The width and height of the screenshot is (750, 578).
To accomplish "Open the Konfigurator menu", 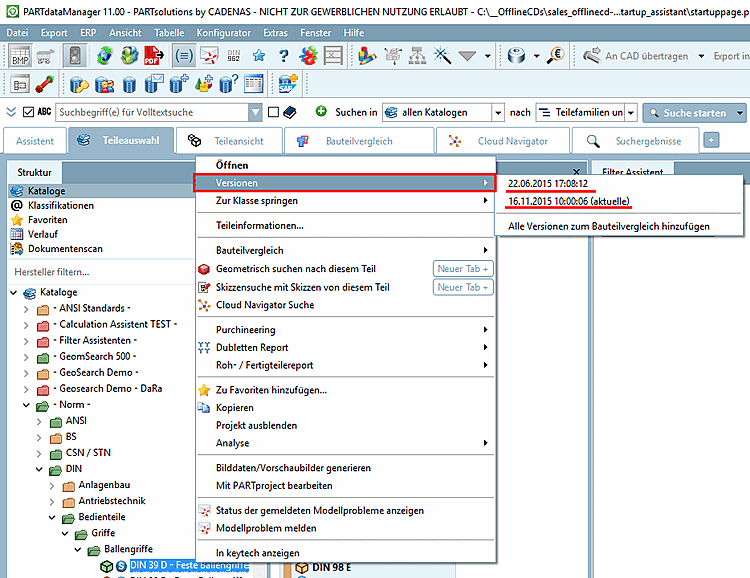I will coord(223,33).
